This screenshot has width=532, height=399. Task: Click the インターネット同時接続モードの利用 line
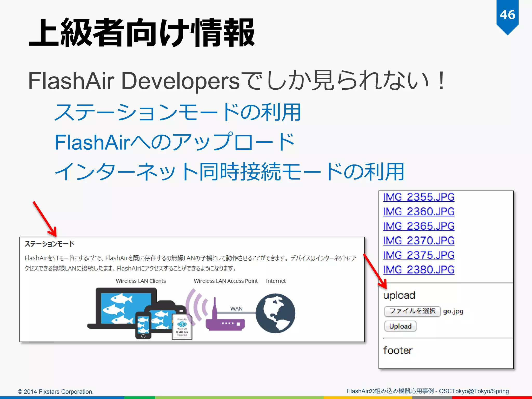pyautogui.click(x=229, y=171)
